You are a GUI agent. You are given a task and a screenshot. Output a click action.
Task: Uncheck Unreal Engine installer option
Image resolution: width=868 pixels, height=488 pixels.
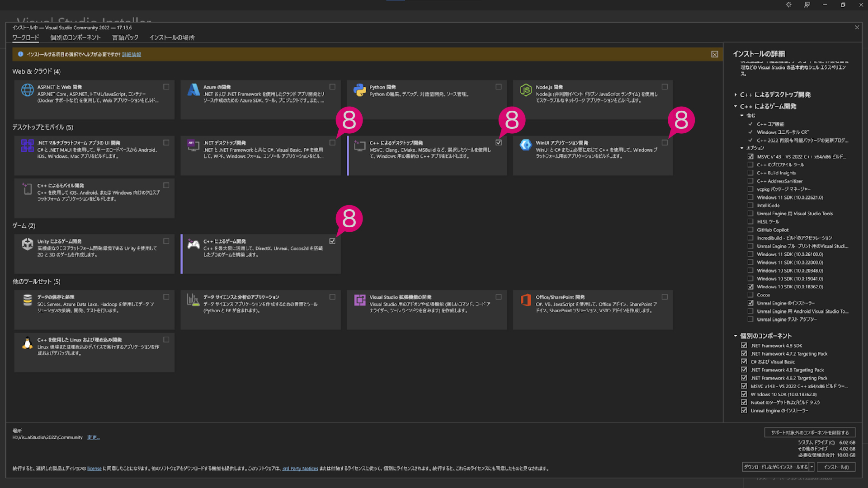[x=750, y=303]
